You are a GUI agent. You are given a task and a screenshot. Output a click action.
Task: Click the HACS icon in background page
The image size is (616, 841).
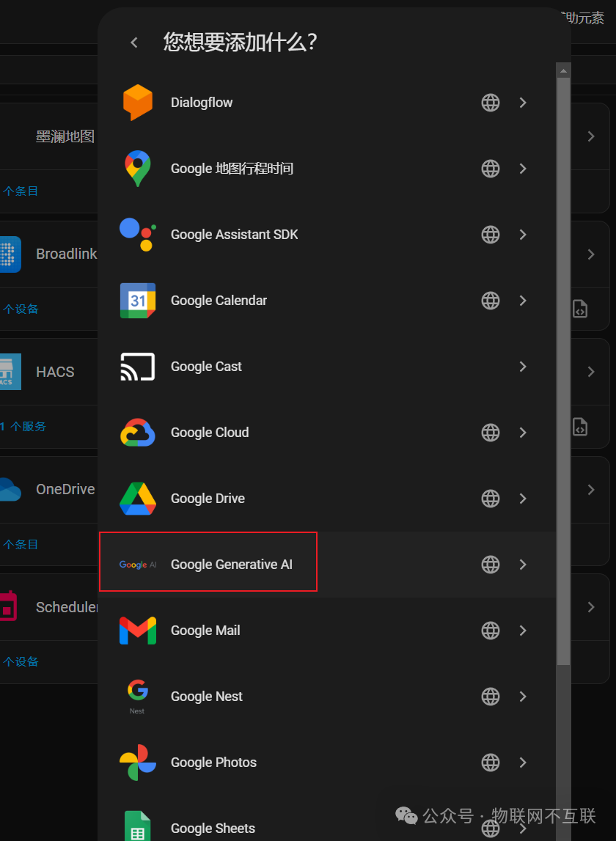coord(10,372)
